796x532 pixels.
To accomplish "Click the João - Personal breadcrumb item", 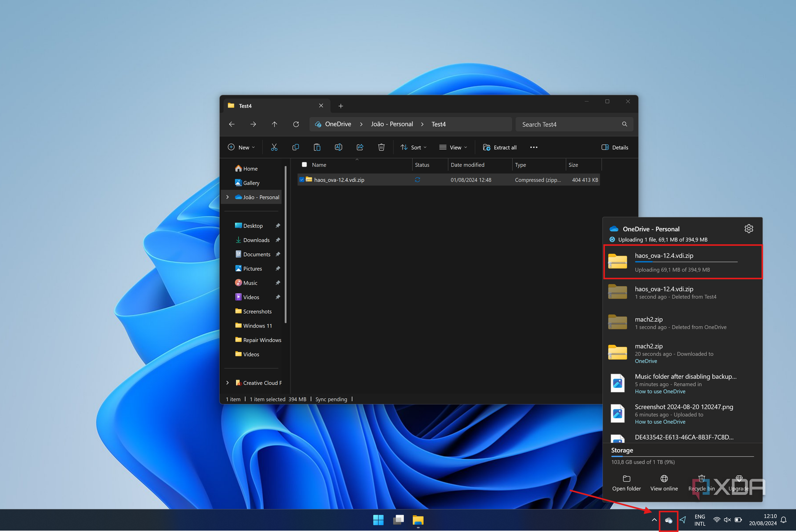I will click(391, 124).
